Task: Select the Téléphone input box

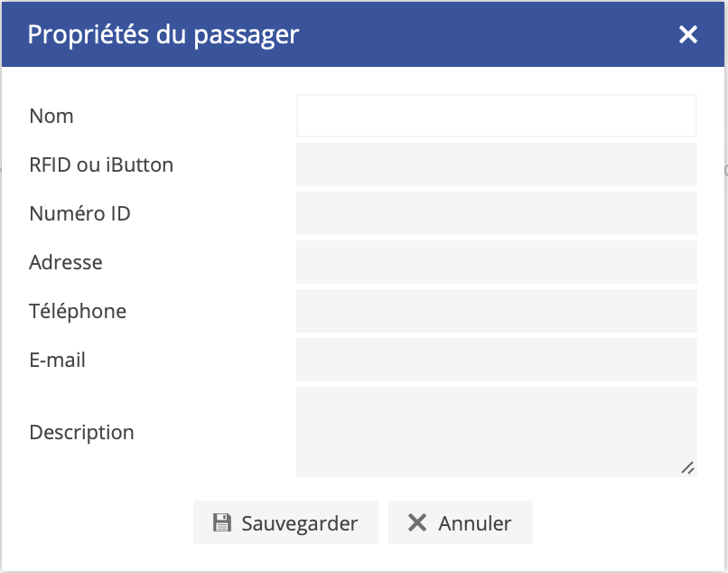Action: point(496,311)
